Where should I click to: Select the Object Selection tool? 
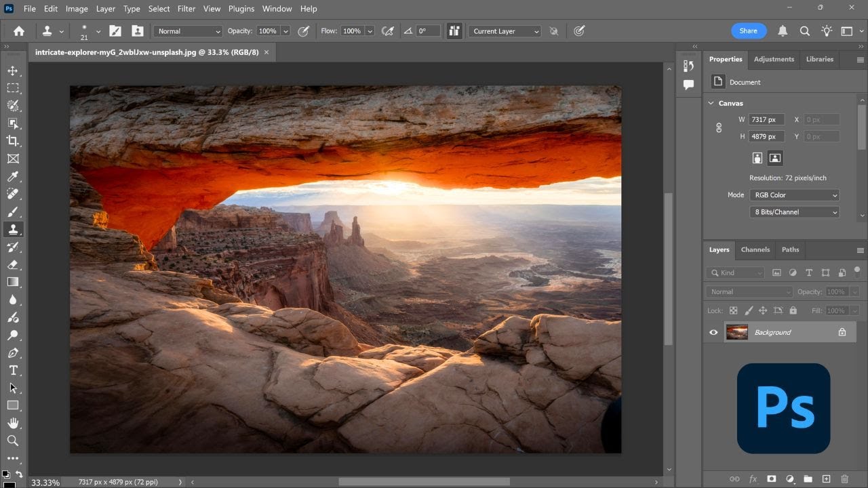click(x=13, y=123)
